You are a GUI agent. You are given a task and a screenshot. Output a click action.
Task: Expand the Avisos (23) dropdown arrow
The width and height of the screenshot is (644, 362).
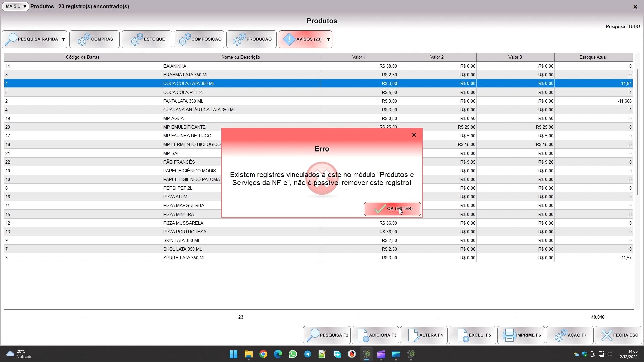click(x=328, y=39)
